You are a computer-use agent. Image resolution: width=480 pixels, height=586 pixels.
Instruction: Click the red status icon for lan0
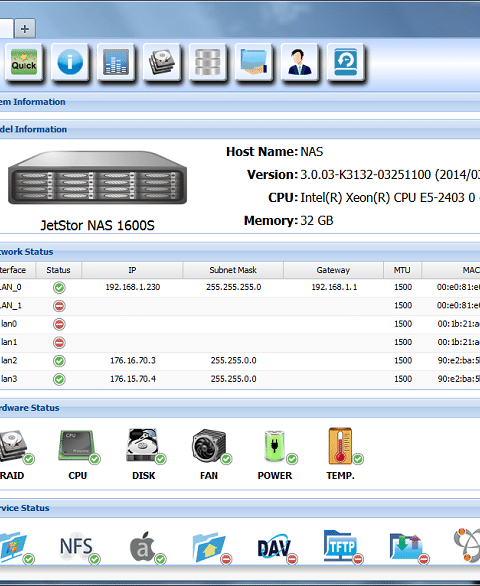pos(59,324)
